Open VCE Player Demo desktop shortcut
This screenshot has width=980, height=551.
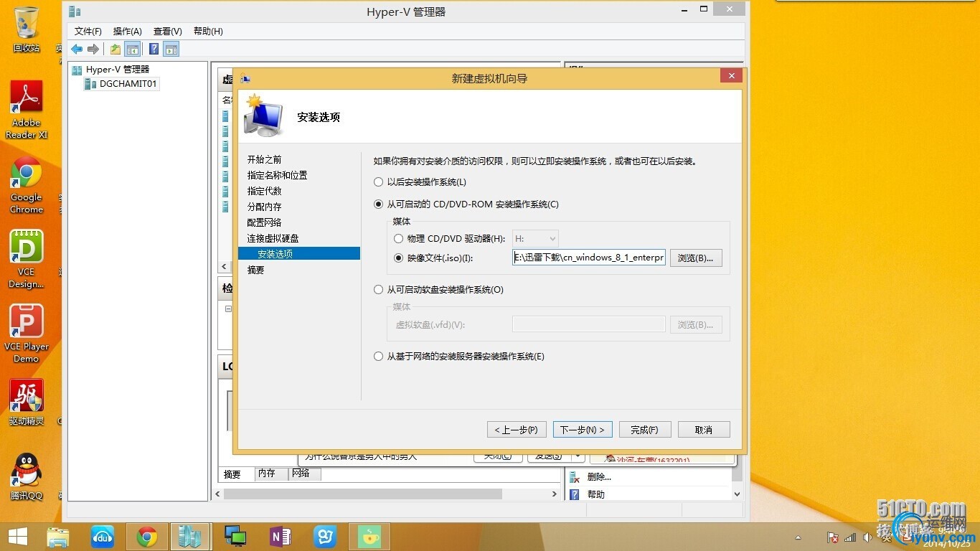(x=27, y=334)
